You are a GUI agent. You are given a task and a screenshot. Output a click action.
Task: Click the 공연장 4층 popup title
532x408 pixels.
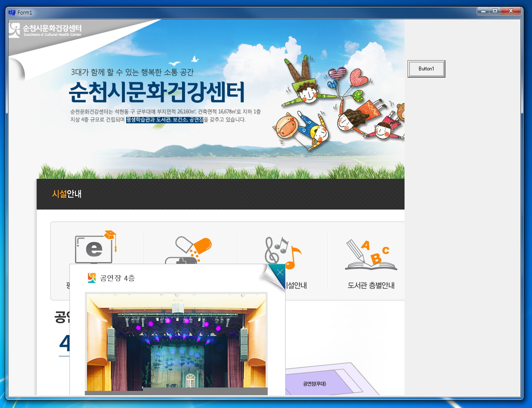(x=117, y=278)
